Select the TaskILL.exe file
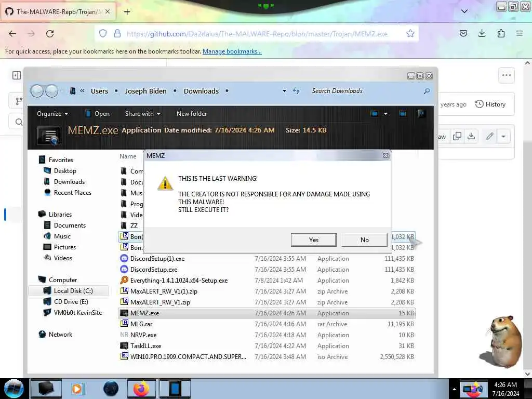This screenshot has width=532, height=399. coord(267,345)
